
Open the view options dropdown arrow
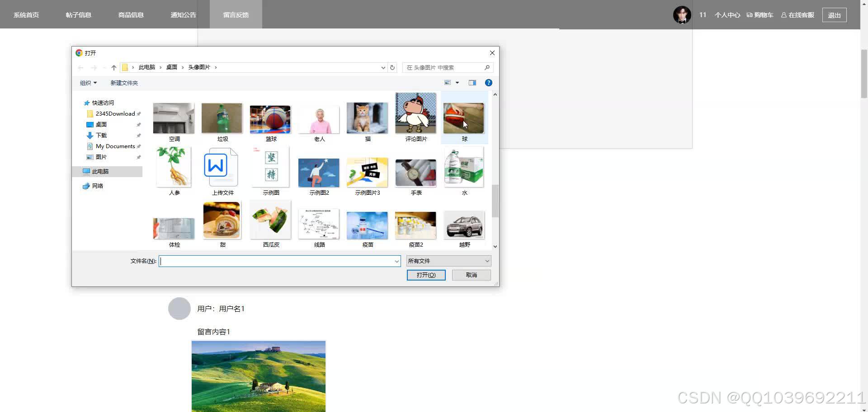(x=457, y=83)
